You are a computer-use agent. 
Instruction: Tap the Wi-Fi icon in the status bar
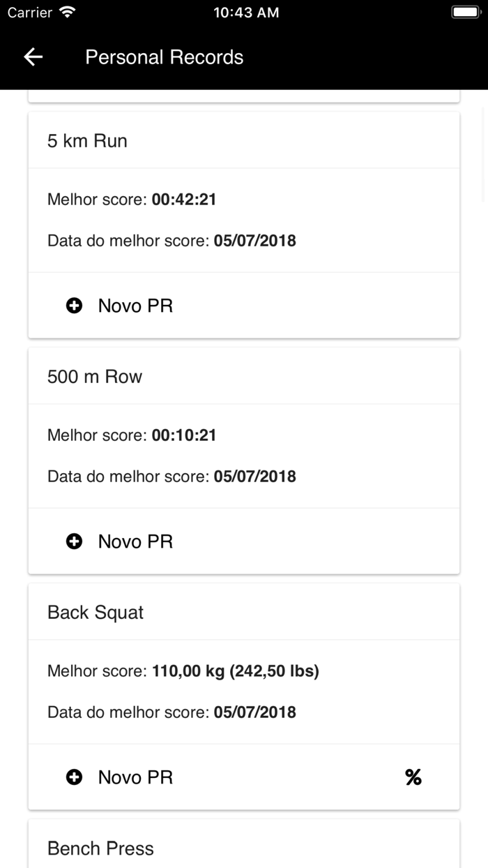click(68, 11)
